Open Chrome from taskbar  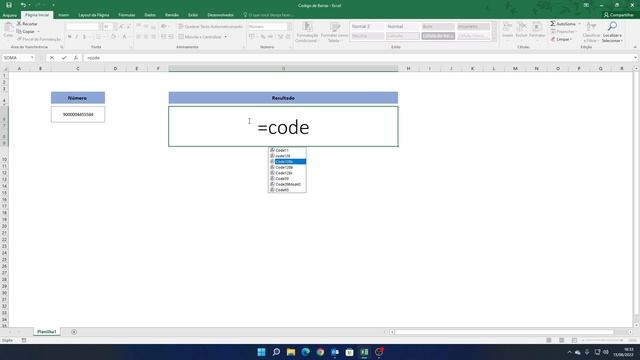point(320,352)
